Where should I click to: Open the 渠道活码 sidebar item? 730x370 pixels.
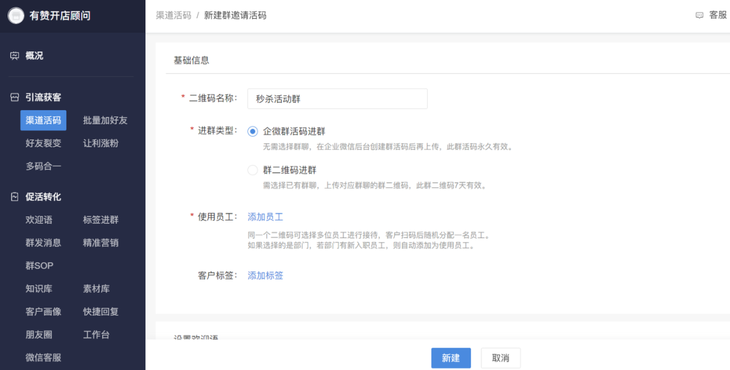pyautogui.click(x=43, y=121)
